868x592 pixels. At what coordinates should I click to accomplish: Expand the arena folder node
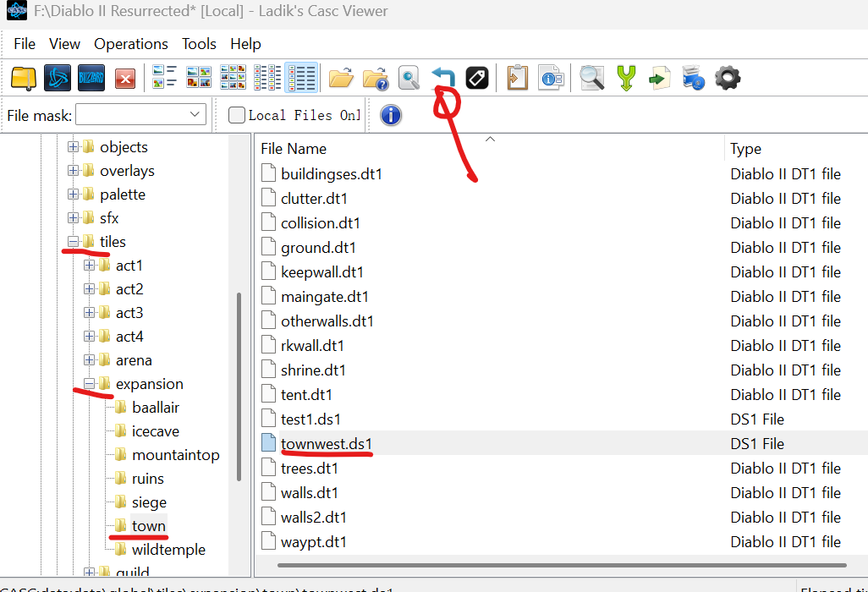point(89,360)
